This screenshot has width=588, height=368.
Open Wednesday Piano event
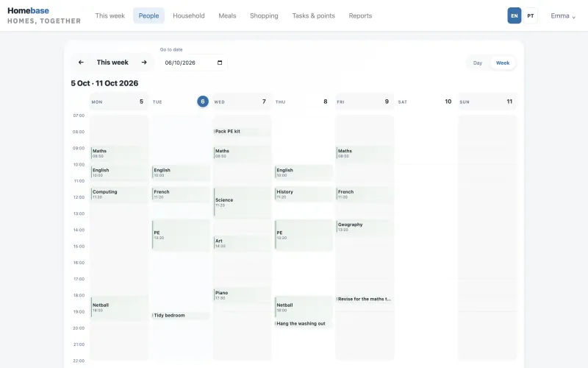click(x=242, y=295)
